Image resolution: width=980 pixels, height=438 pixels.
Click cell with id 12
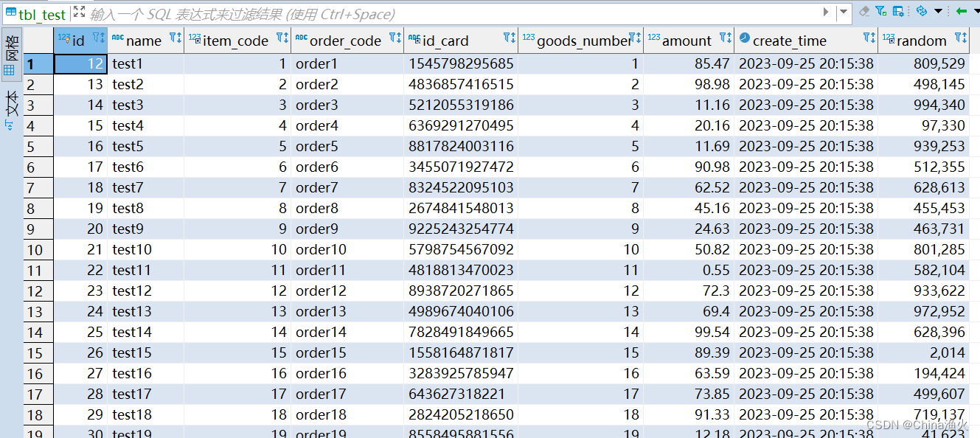point(81,63)
